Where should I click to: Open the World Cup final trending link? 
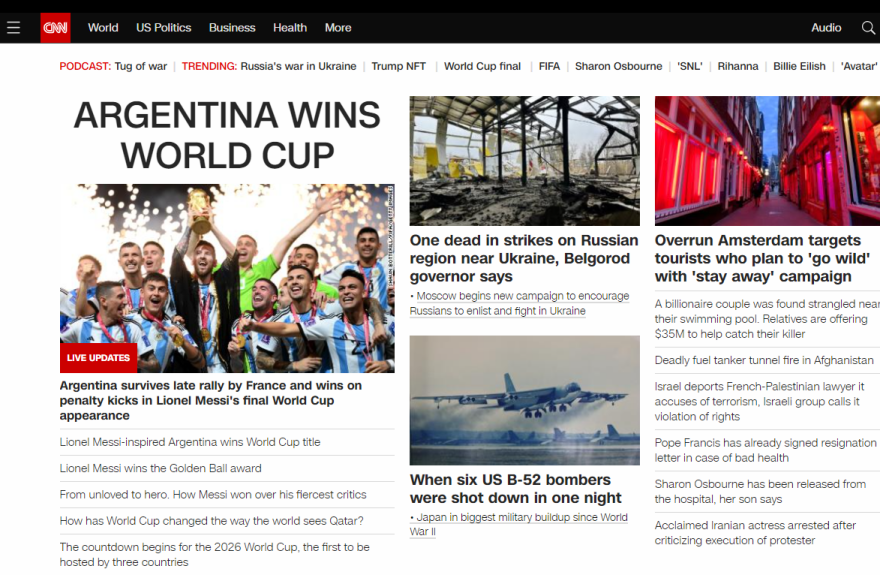coord(482,66)
